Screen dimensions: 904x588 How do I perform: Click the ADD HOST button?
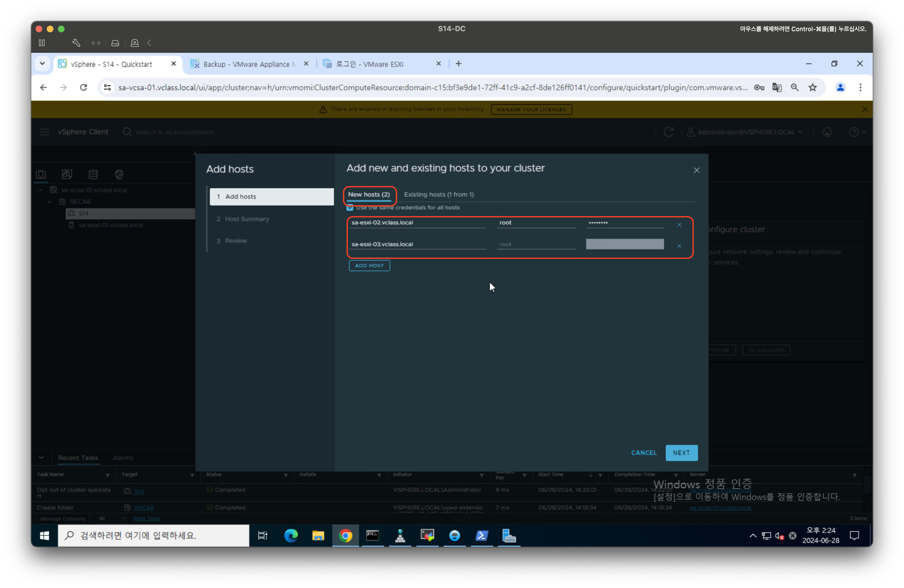point(369,266)
